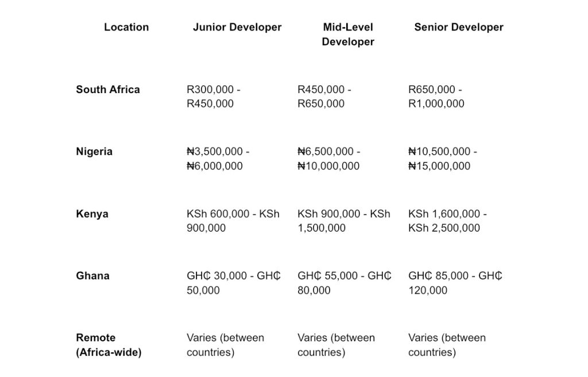Select the Remote (Africa-wide) row label

click(x=109, y=345)
